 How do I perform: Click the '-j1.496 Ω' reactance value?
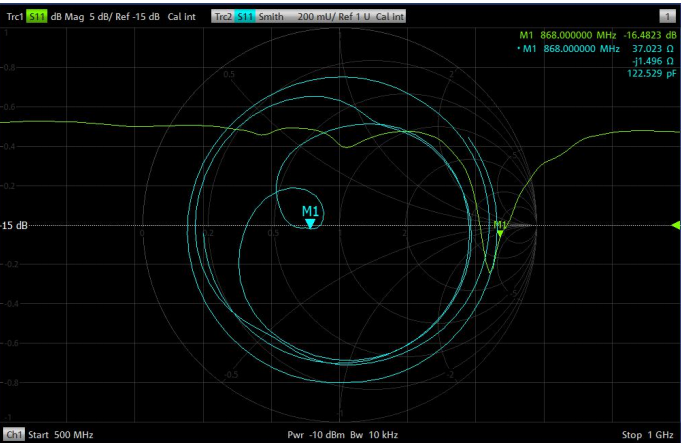653,61
